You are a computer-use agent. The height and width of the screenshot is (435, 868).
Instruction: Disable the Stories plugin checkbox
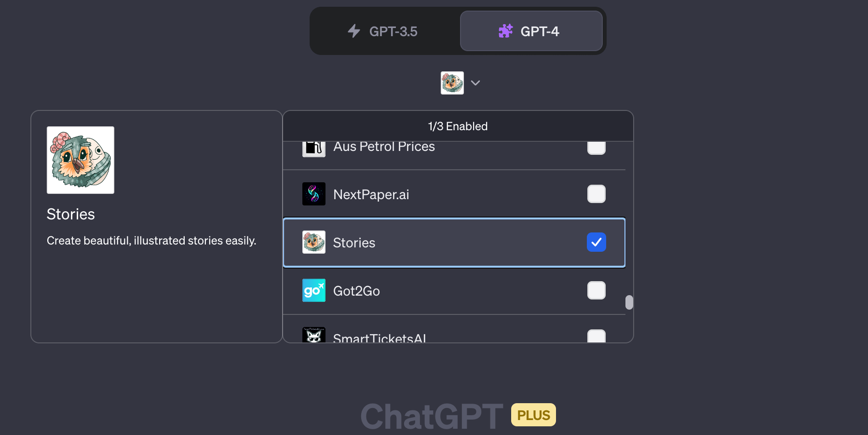pyautogui.click(x=596, y=242)
